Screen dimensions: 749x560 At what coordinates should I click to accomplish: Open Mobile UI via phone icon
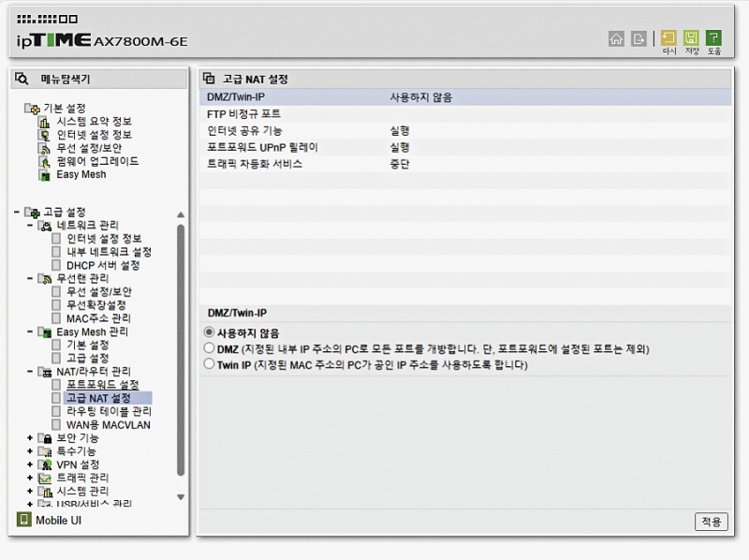(x=24, y=520)
